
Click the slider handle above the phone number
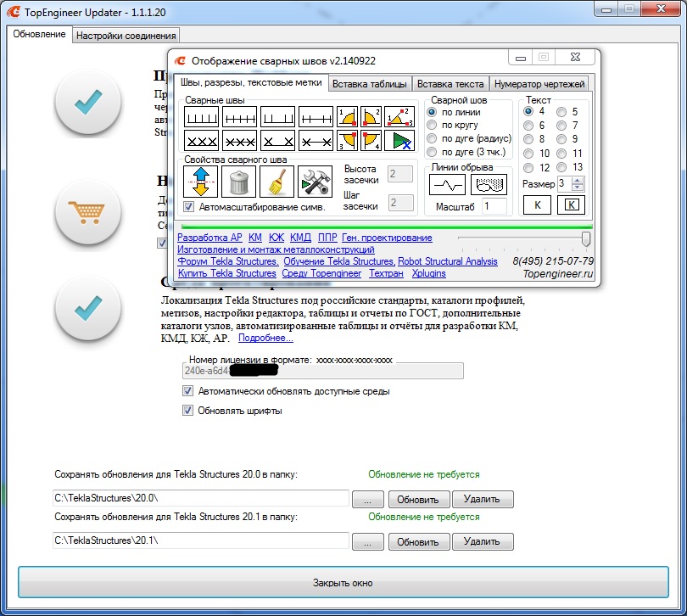pyautogui.click(x=586, y=239)
